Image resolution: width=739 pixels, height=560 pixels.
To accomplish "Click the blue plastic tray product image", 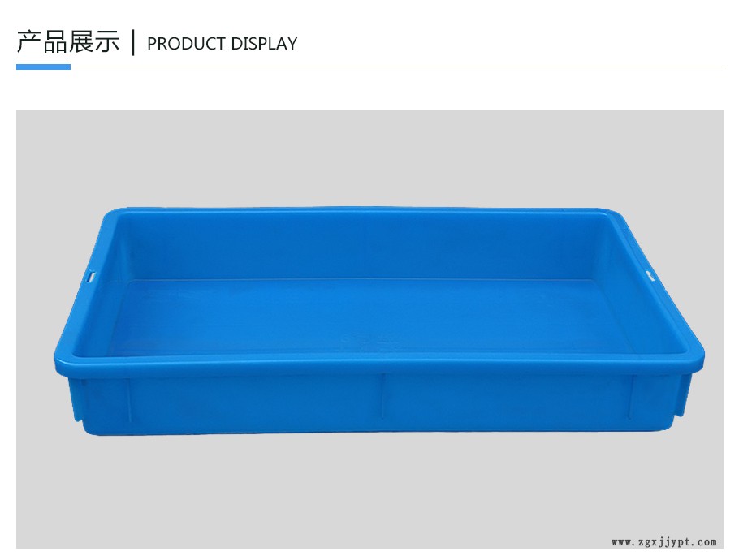I will [379, 321].
